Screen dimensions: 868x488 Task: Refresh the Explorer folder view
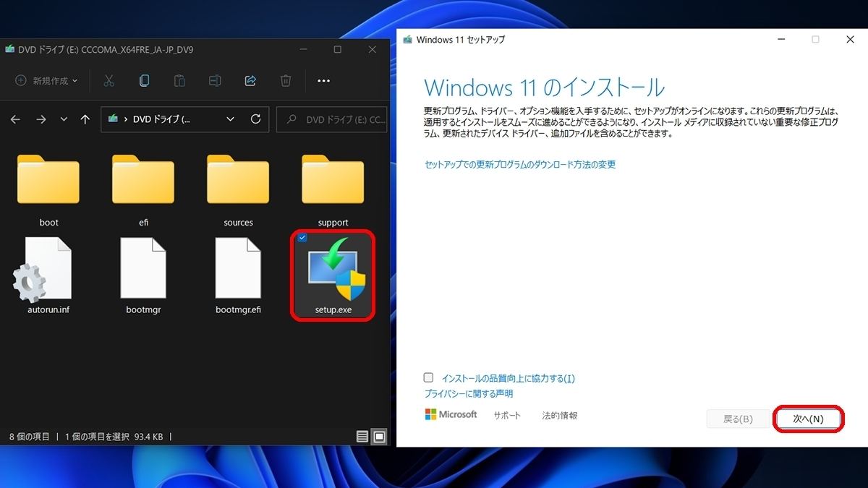point(255,119)
